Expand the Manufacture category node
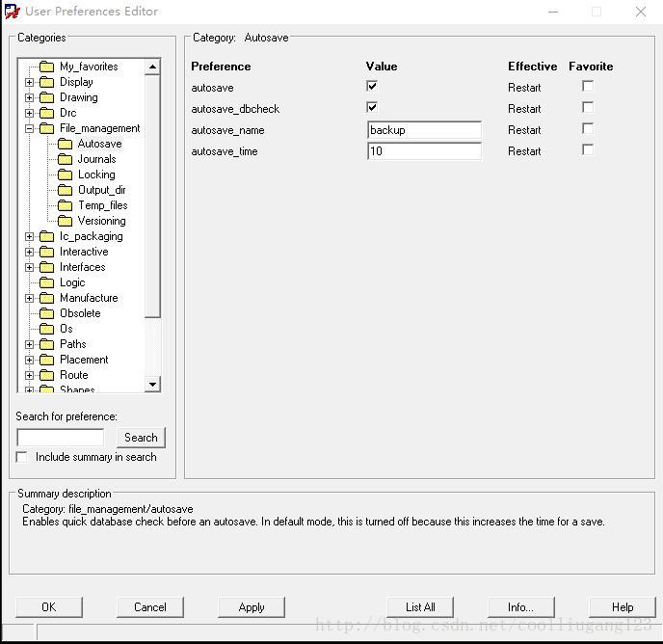 29,298
